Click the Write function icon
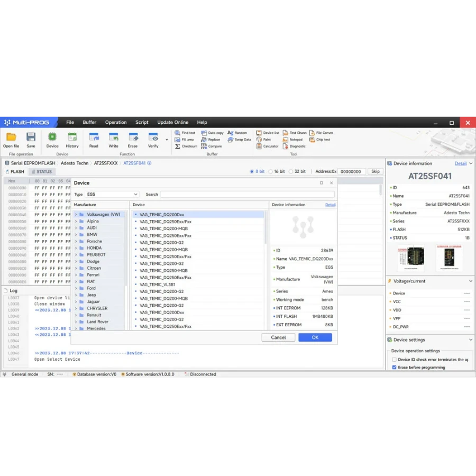 pyautogui.click(x=113, y=138)
